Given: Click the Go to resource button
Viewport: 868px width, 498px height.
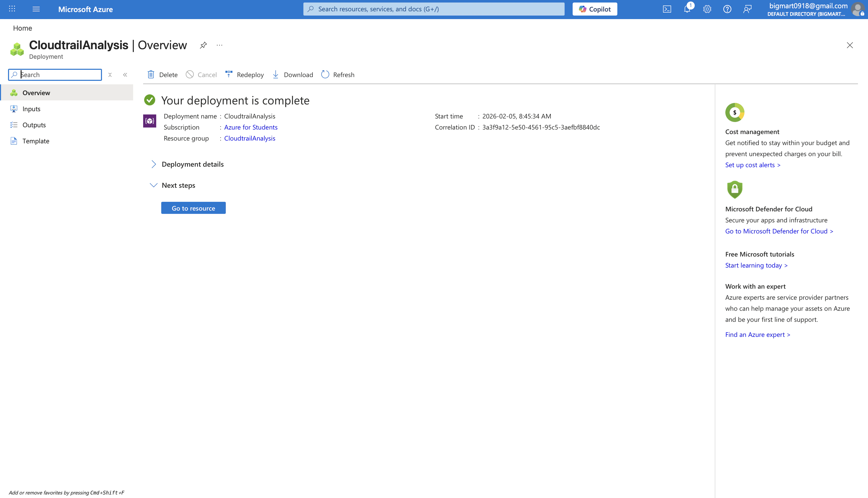Looking at the screenshot, I should click(x=193, y=208).
